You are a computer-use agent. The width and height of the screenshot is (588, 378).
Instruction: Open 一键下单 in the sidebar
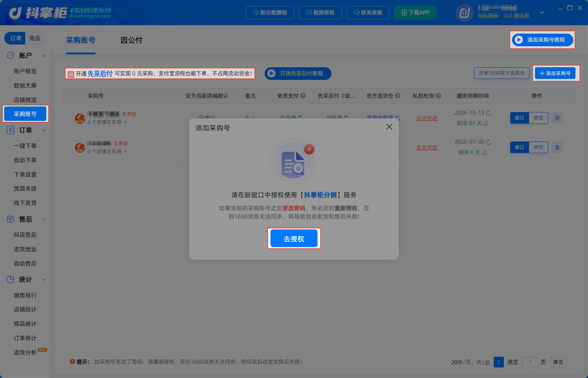[25, 146]
